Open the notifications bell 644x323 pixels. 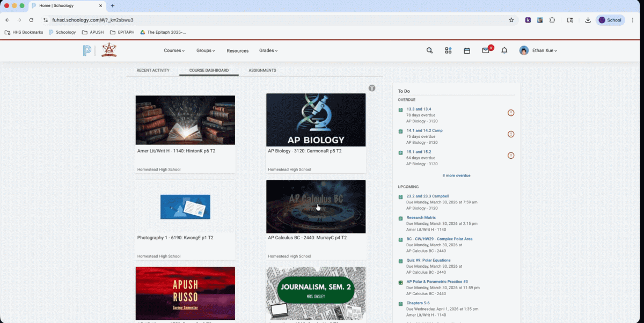tap(504, 50)
